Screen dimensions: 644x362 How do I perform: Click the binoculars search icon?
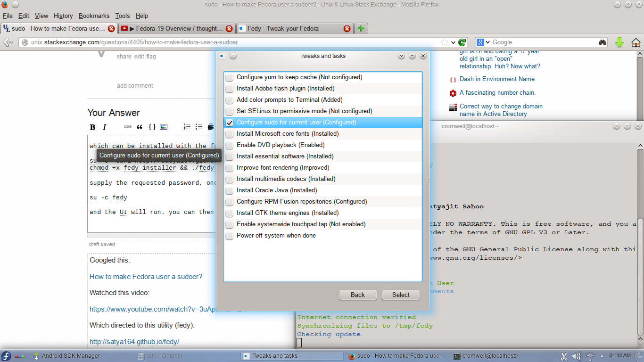tap(603, 42)
